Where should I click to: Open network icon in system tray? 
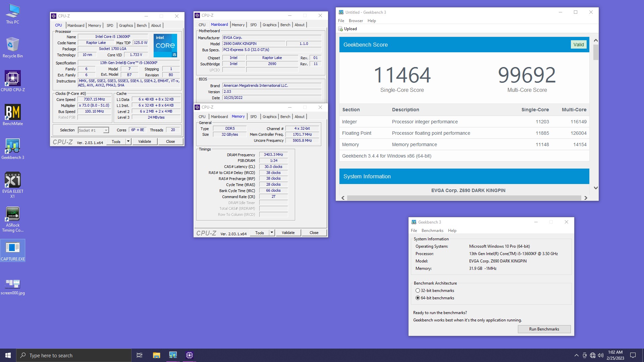coord(593,355)
